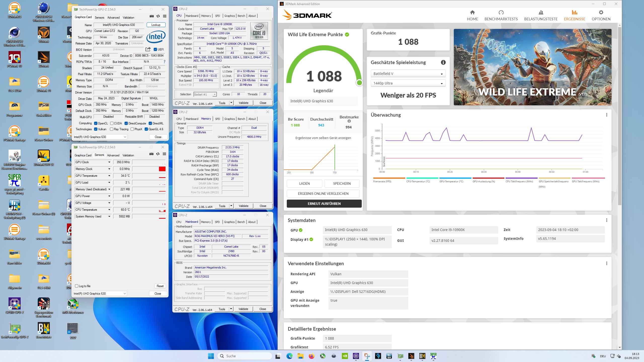
Task: Expand the GPU Clock sensor dropdown
Action: pyautogui.click(x=109, y=162)
